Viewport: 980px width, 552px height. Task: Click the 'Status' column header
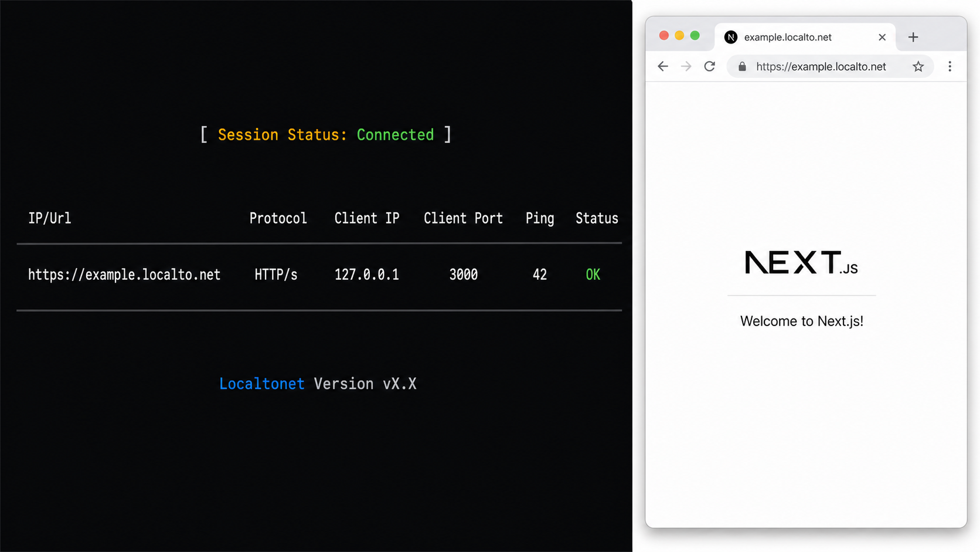click(x=597, y=218)
